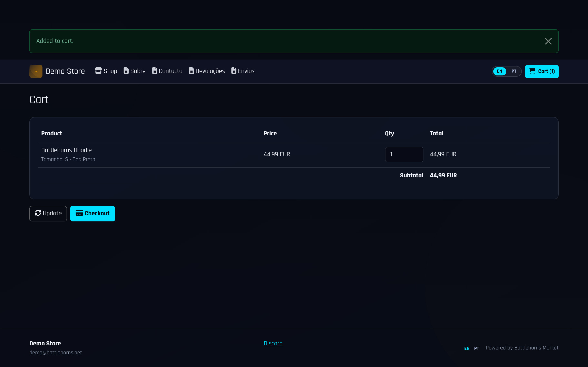The height and width of the screenshot is (367, 588).
Task: Click the shopping cart icon in header
Action: (532, 71)
